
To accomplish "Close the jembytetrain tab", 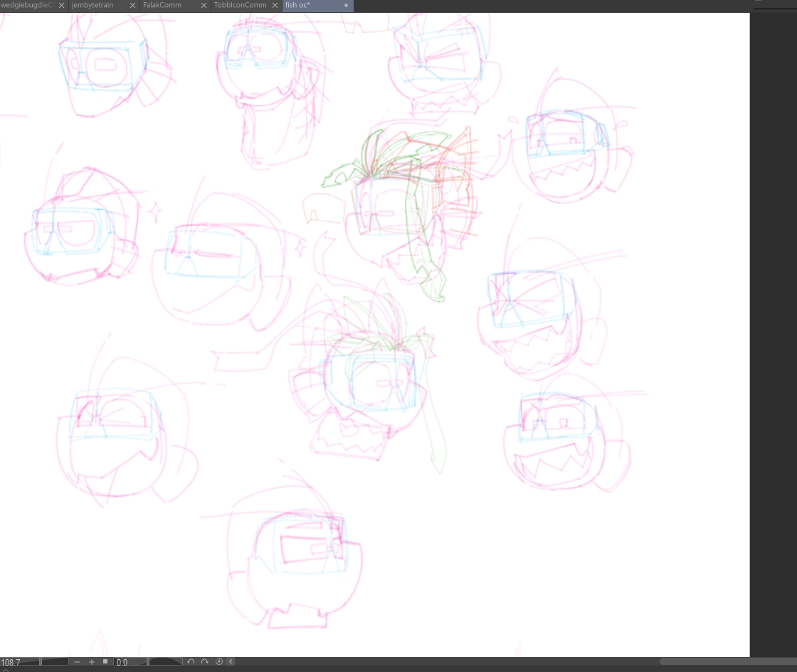I will click(x=132, y=6).
